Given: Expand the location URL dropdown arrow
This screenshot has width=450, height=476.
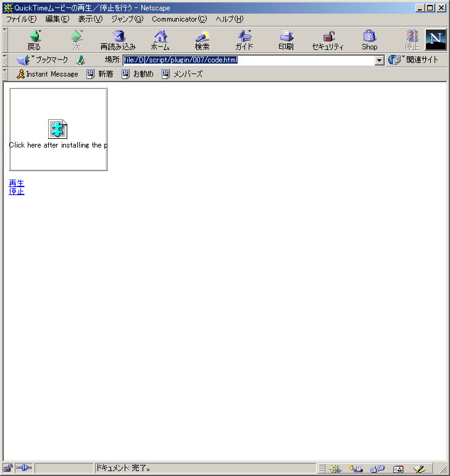Looking at the screenshot, I should [x=379, y=60].
